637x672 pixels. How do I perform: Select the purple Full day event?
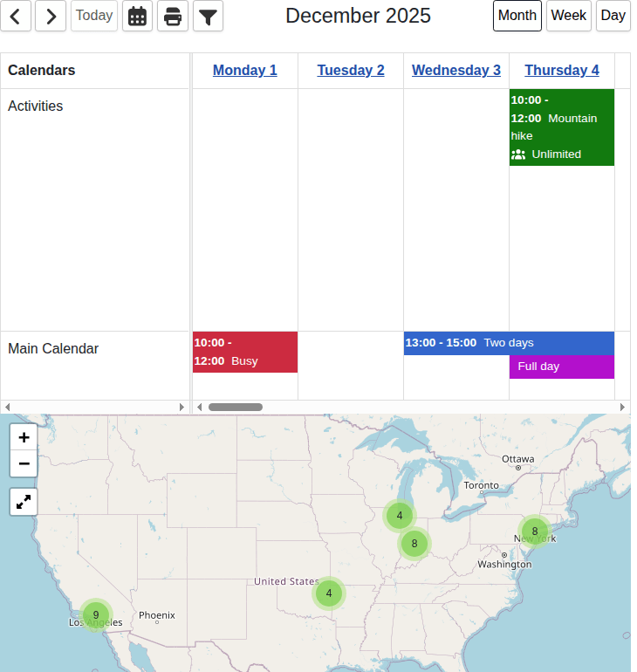point(562,367)
